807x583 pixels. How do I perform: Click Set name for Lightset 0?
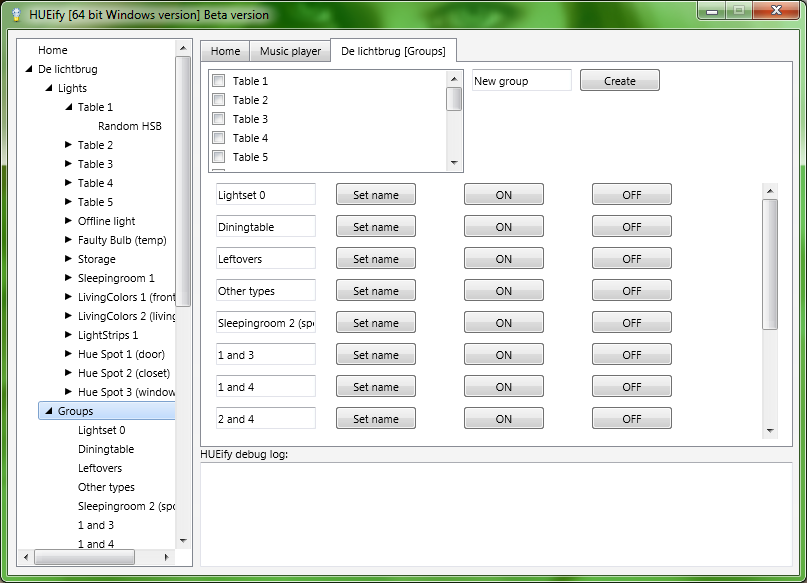click(376, 195)
